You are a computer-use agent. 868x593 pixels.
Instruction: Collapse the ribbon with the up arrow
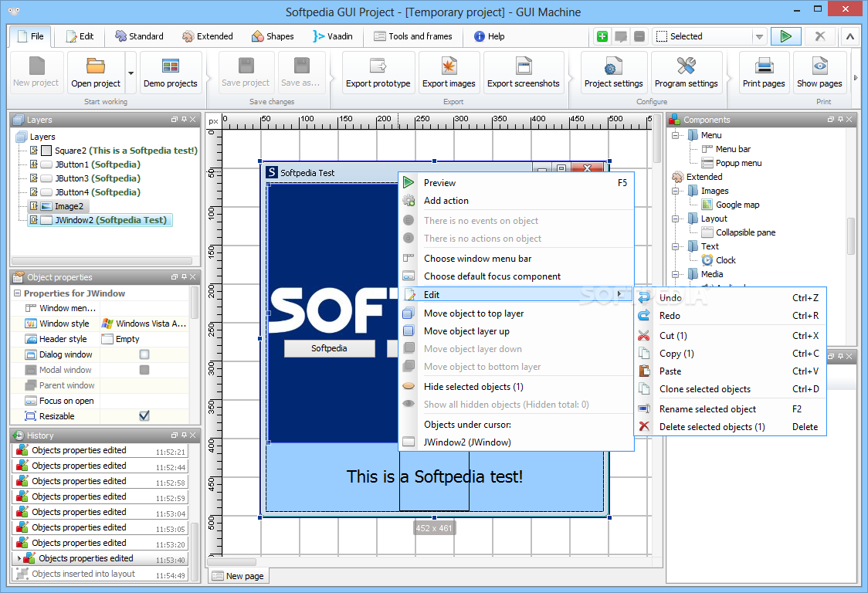click(x=849, y=36)
